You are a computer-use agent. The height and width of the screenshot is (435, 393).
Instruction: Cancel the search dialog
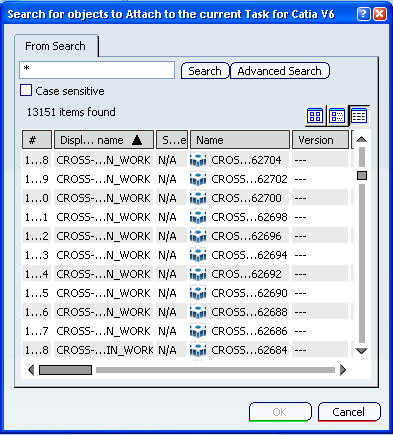[x=349, y=412]
